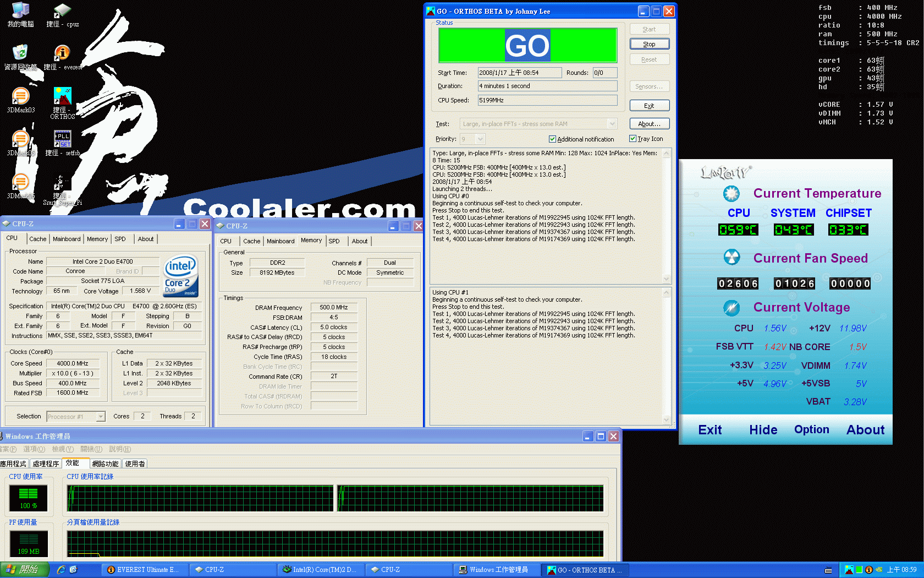Click the Current Fan Speed fan icon

tap(731, 257)
